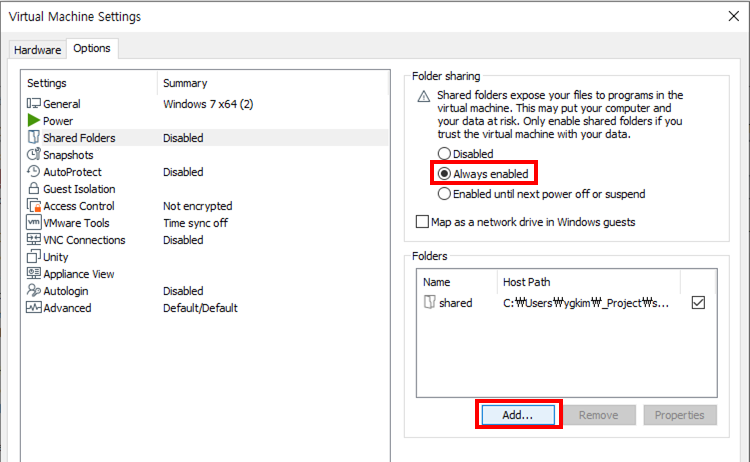
Task: Click the warning triangle icon in Folder sharing
Action: (x=423, y=97)
